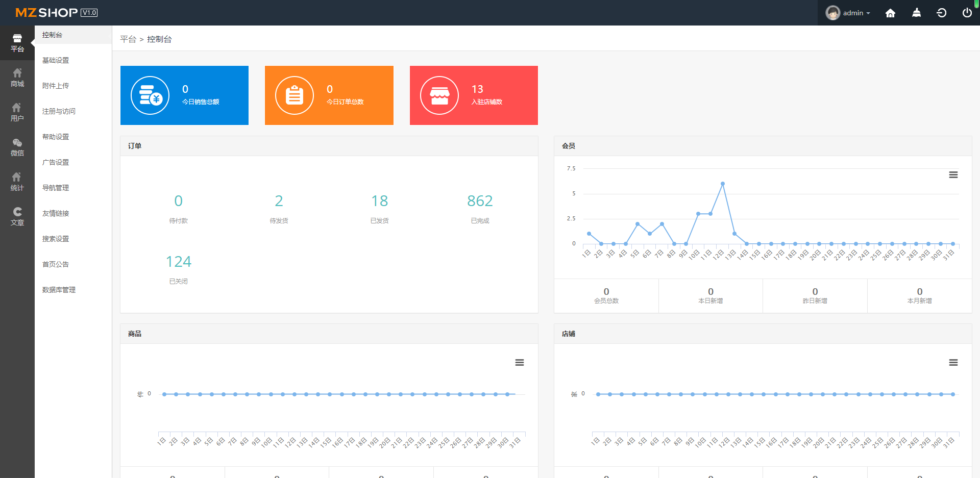Open the 微信 sidebar section
980x478 pixels.
click(17, 147)
